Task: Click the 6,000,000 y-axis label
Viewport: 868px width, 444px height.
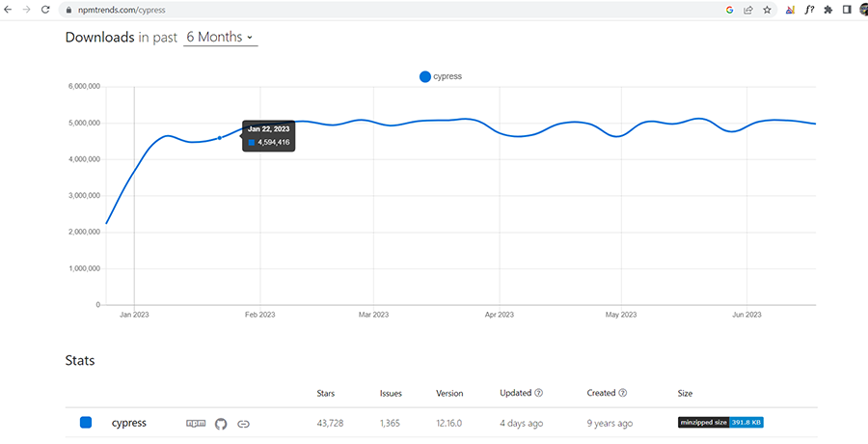Action: (x=84, y=87)
